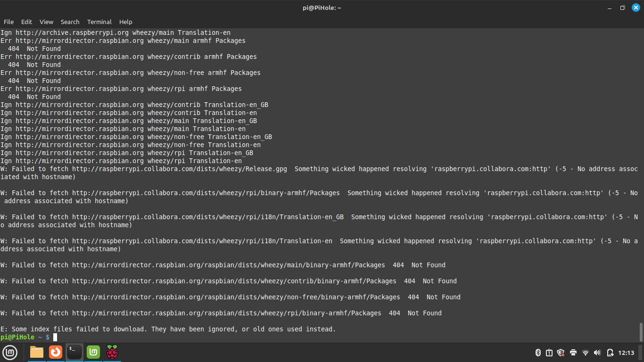Open the printer tray icon
The height and width of the screenshot is (362, 644).
573,353
